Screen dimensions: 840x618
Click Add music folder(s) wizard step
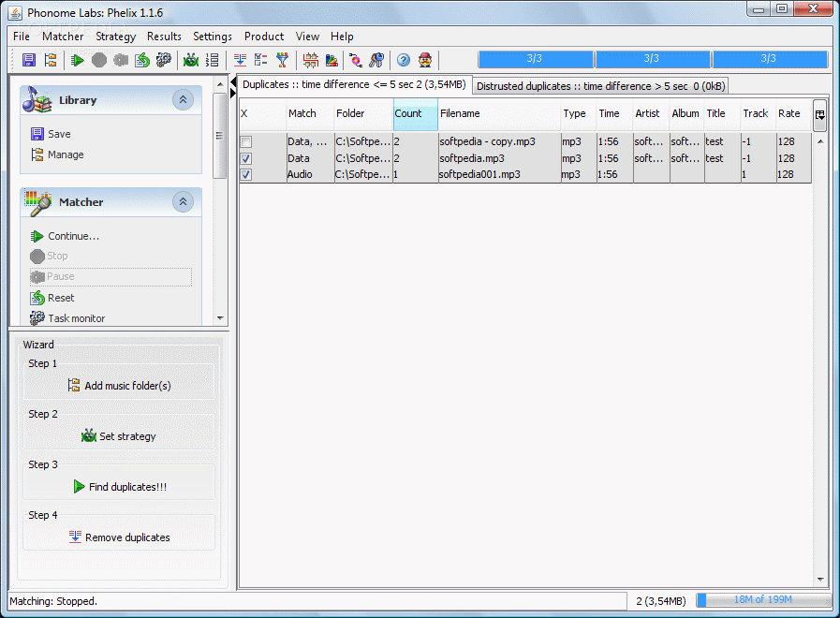click(119, 386)
